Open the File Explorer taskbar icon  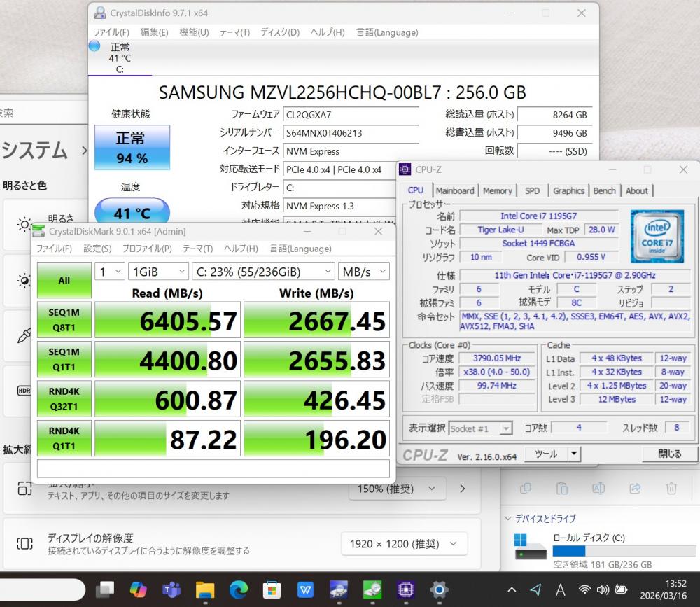[x=204, y=589]
